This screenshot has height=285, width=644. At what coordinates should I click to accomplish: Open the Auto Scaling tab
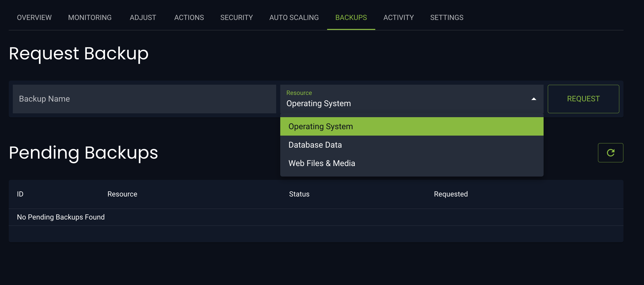tap(294, 17)
